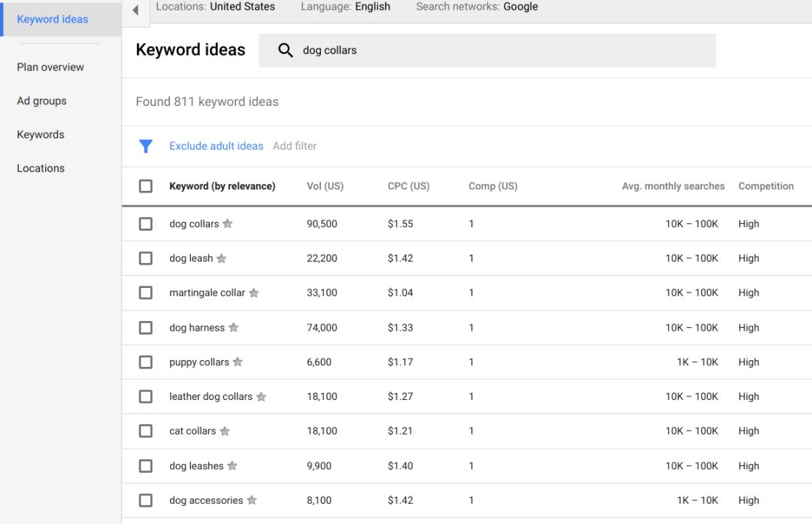Screen dimensions: 812x524
Task: Check the select-all checkbox in table header
Action: coord(146,186)
